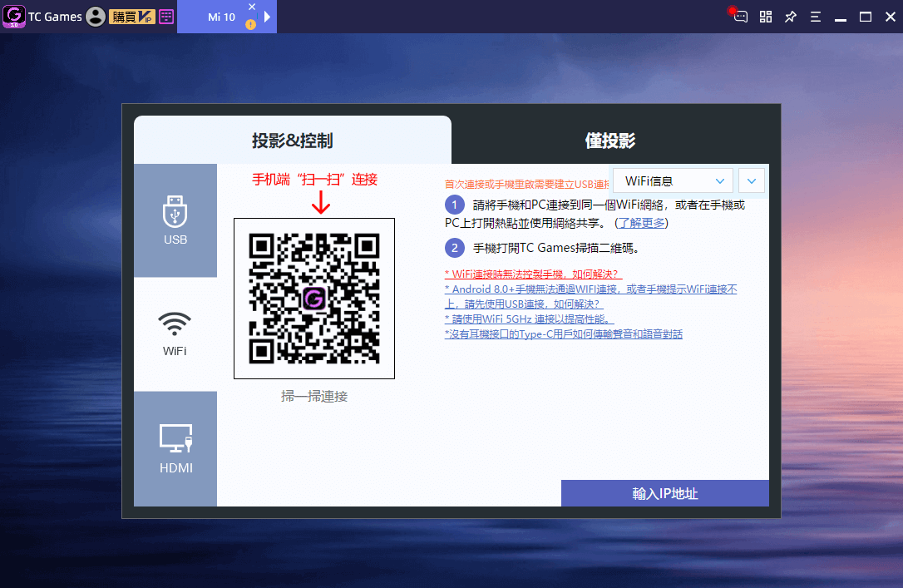Click the 購買 VIP button
Screen dimensions: 903x588
pyautogui.click(x=132, y=17)
